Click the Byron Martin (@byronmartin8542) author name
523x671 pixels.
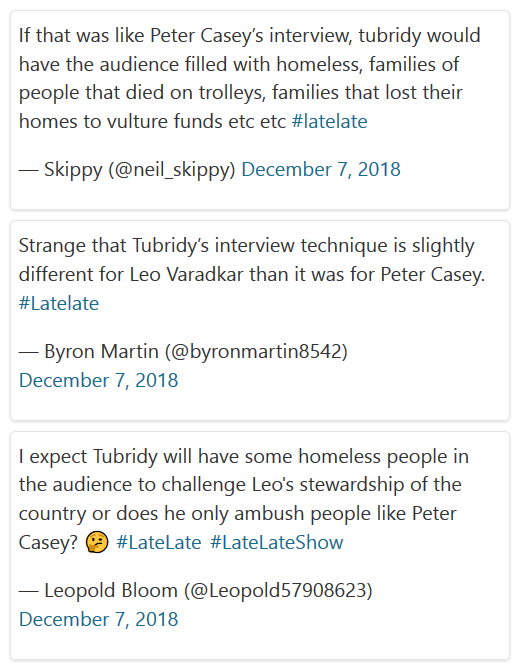(x=196, y=351)
